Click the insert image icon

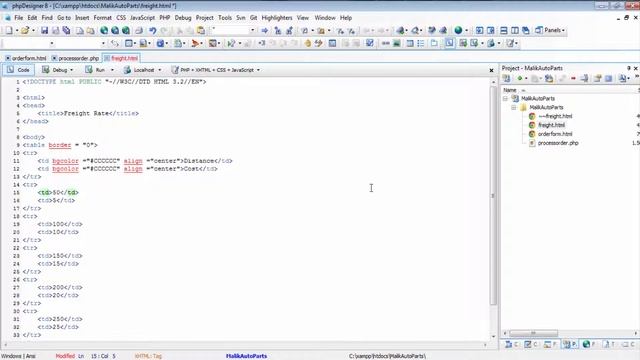pyautogui.click(x=396, y=43)
